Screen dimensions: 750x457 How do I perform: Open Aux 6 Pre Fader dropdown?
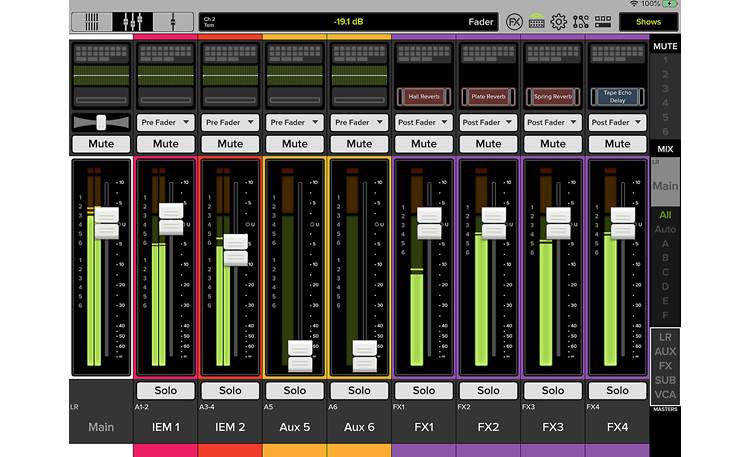(x=359, y=123)
